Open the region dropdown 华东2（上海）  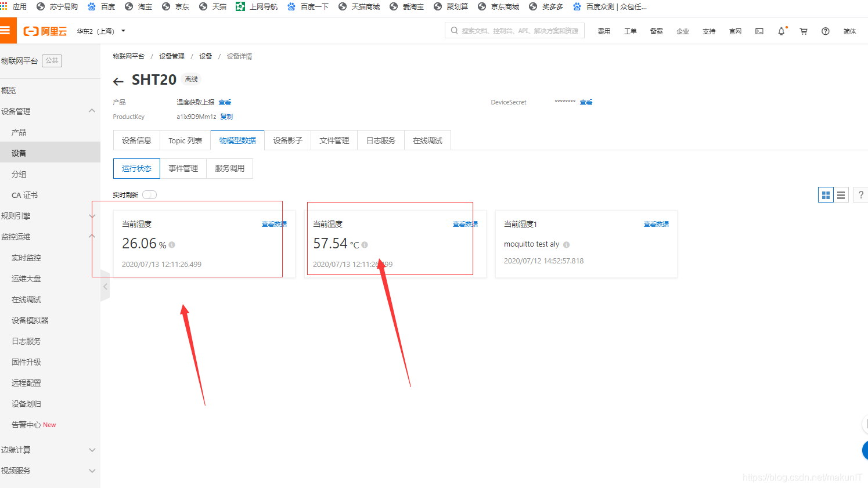click(101, 31)
